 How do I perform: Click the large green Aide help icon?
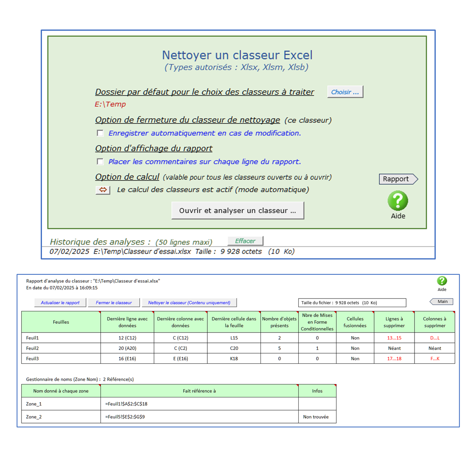[x=397, y=201]
